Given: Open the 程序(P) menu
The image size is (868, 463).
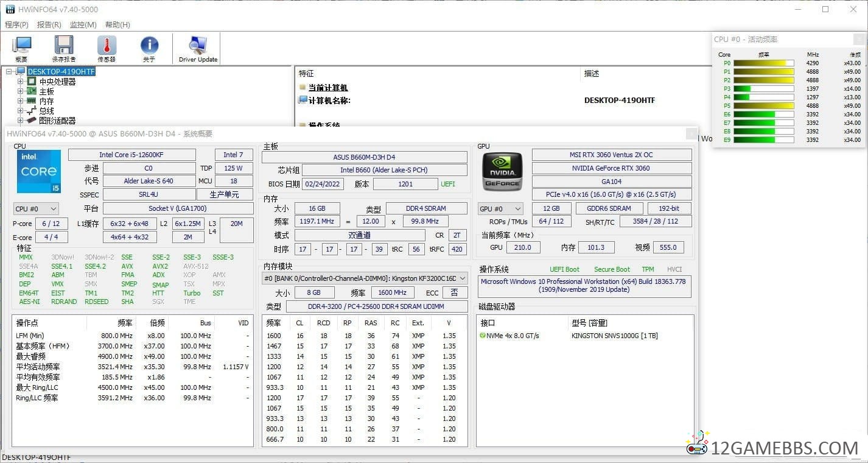Looking at the screenshot, I should pos(16,25).
